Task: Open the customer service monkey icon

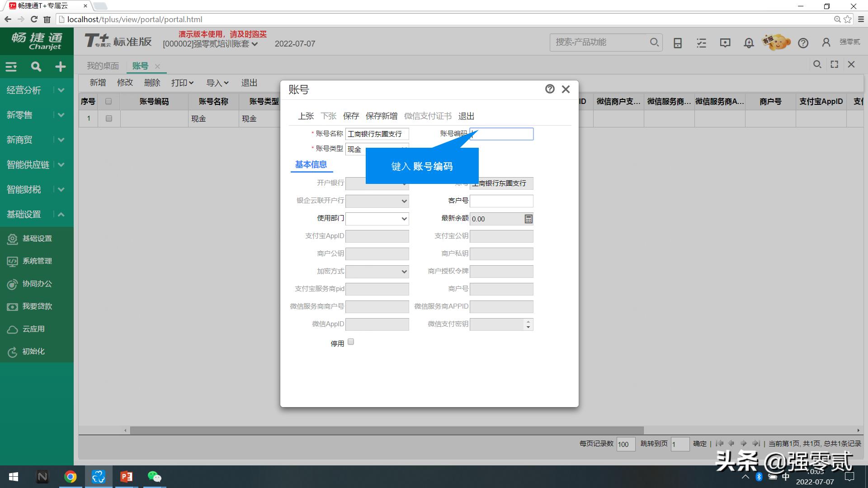Action: [x=776, y=42]
